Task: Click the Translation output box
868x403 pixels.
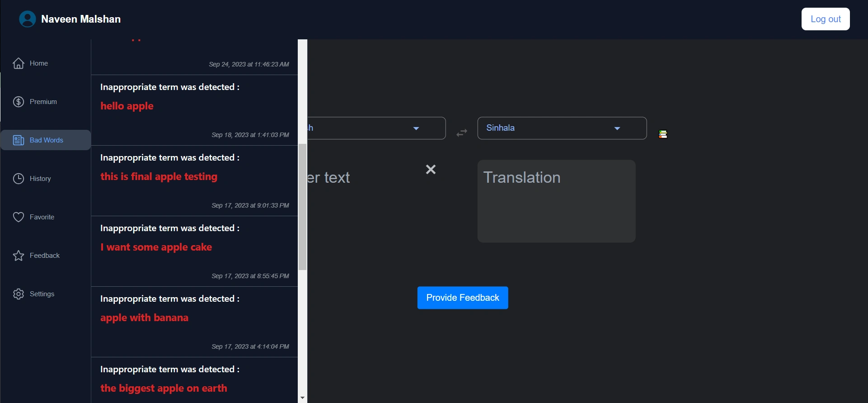Action: click(x=557, y=201)
